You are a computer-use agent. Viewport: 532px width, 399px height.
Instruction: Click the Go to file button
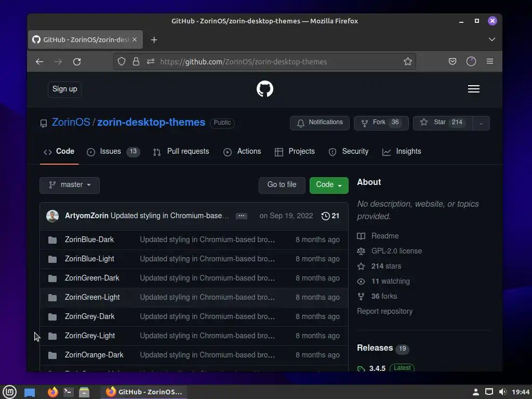pos(282,185)
